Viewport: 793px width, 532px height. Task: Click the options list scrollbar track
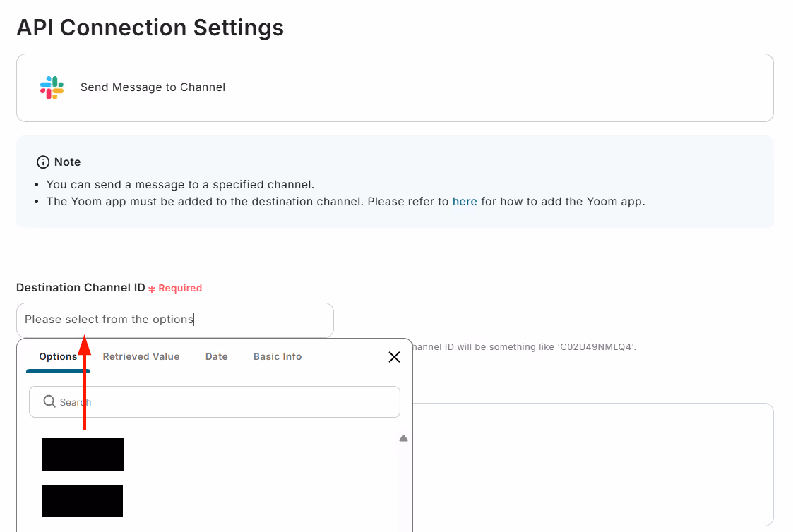click(x=403, y=487)
